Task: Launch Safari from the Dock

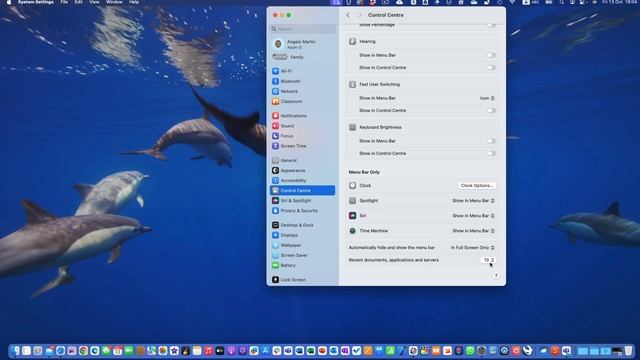Action: [60, 351]
